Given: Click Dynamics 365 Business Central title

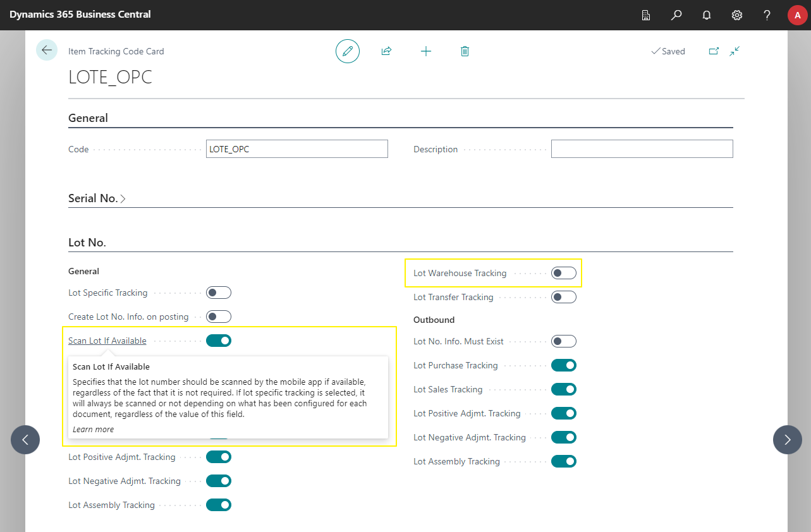Looking at the screenshot, I should [x=80, y=15].
